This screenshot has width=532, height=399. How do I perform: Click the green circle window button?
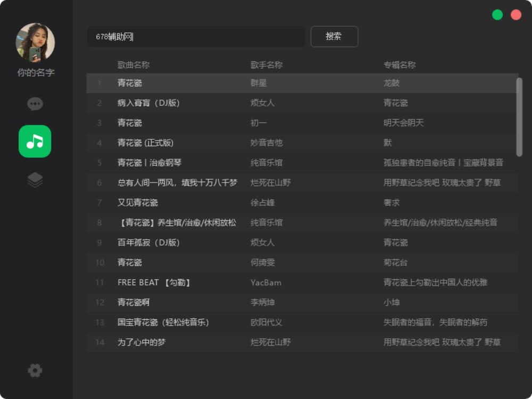tap(497, 15)
